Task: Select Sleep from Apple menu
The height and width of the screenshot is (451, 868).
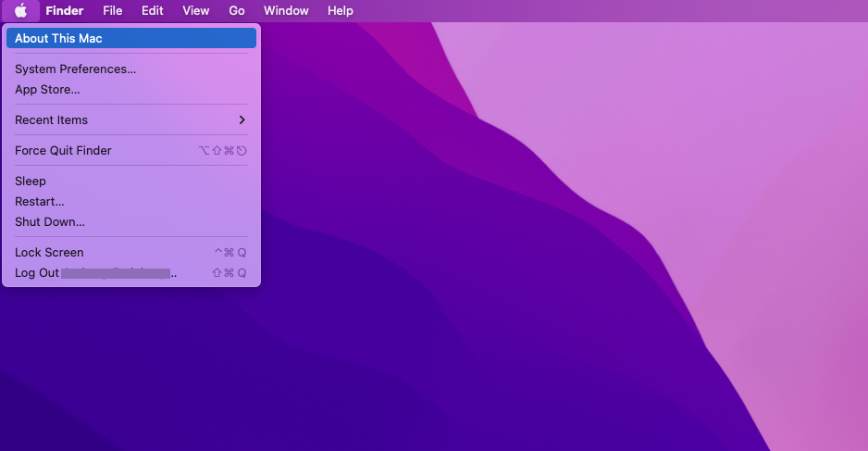Action: [131, 181]
